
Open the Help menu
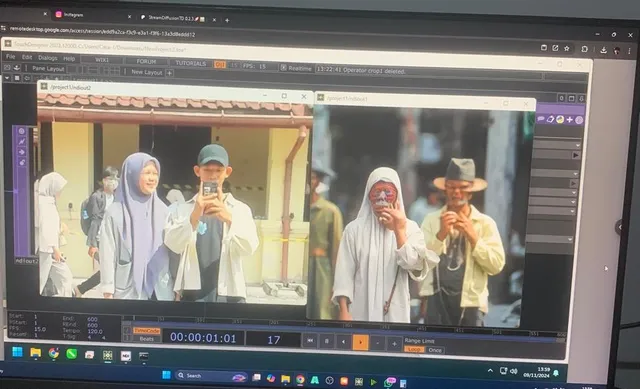(69, 59)
